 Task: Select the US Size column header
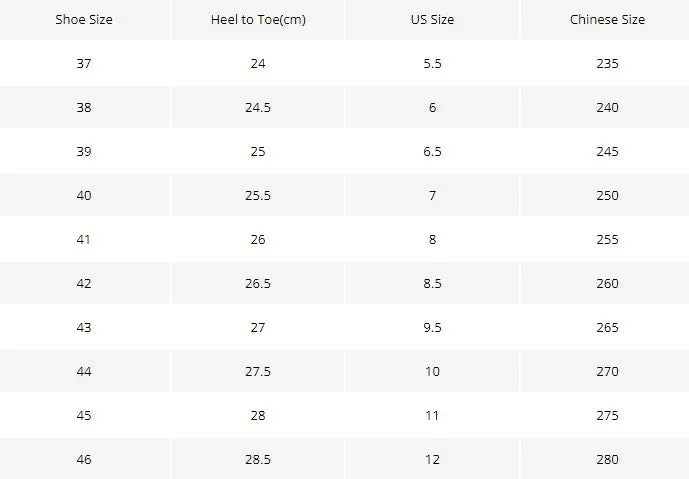point(432,20)
